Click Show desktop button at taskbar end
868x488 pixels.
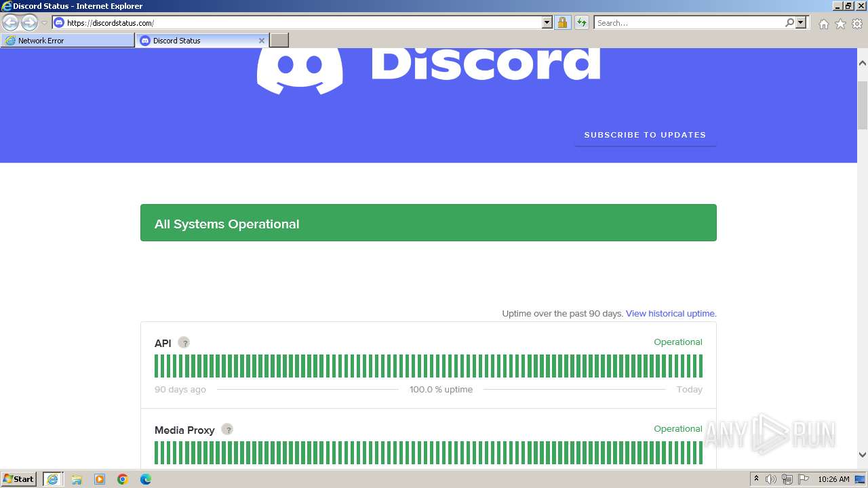[x=861, y=479]
